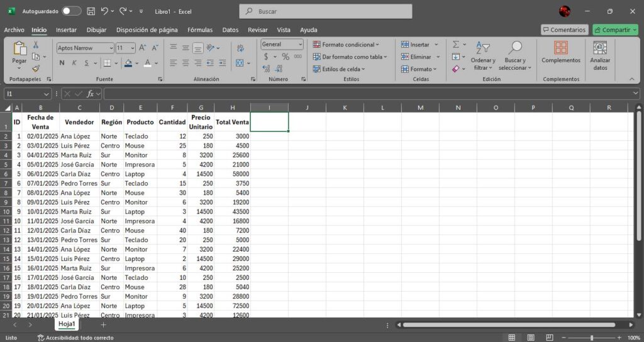644x342 pixels.
Task: Click Insert function fx icon
Action: 91,94
